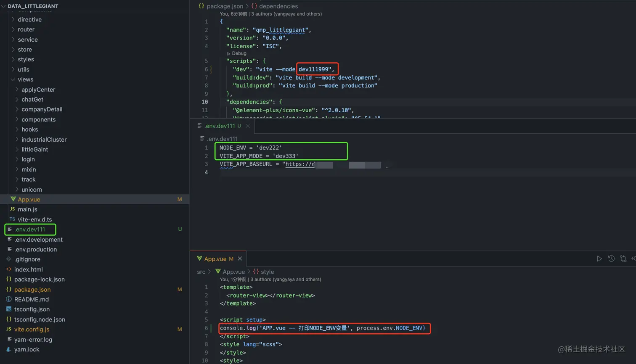Expand the service folder
Viewport: 636px width, 364px height.
pos(13,40)
